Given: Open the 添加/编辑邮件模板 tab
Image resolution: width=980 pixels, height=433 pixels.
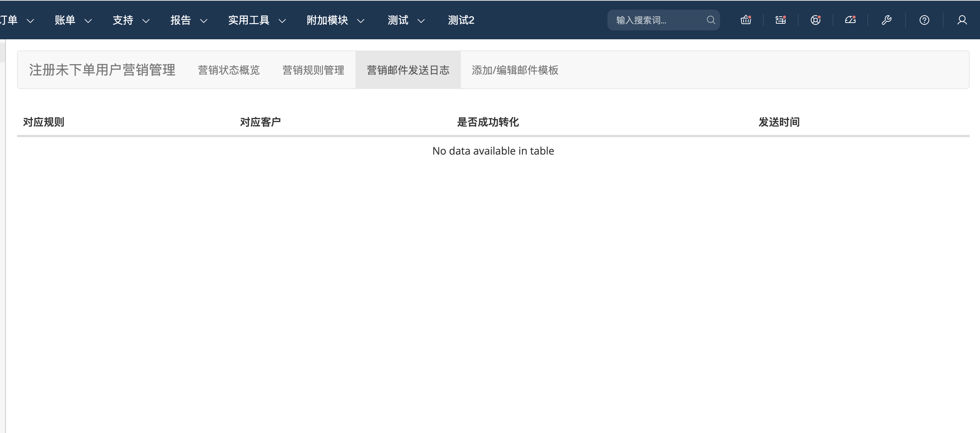Looking at the screenshot, I should 515,70.
